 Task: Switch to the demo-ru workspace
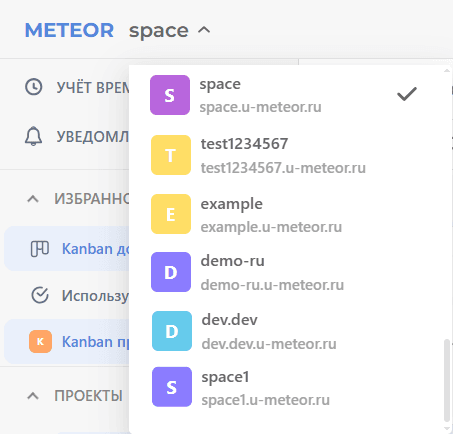pos(287,272)
